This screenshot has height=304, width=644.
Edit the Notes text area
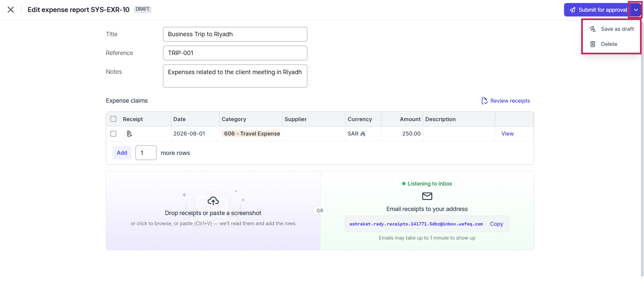click(235, 76)
